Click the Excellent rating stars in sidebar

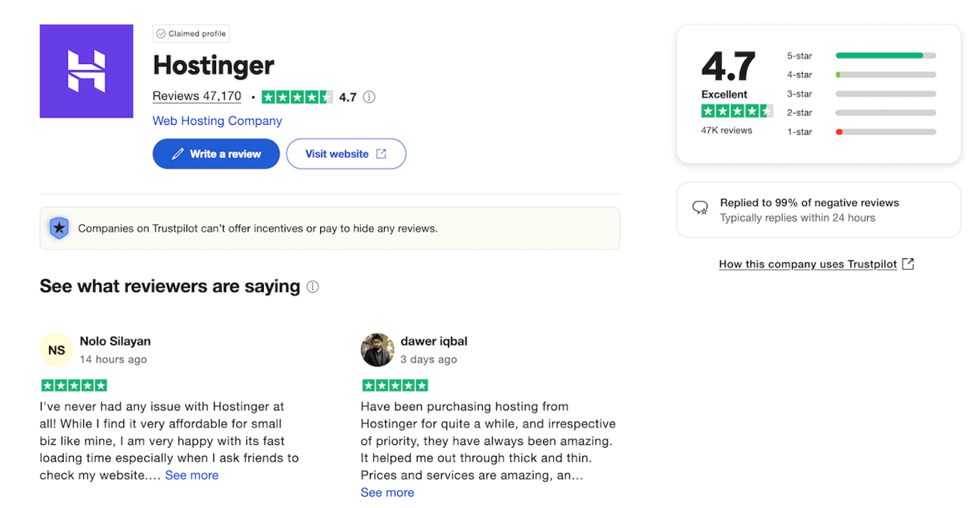[x=737, y=110]
